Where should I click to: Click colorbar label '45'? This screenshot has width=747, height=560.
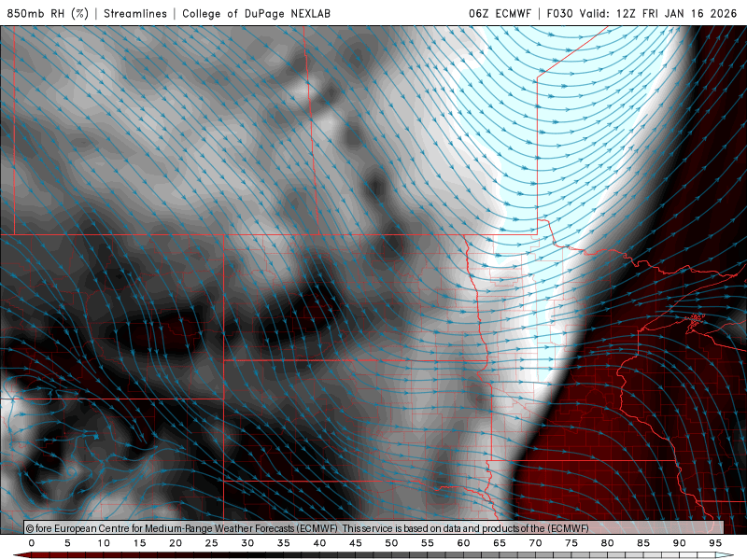(356, 543)
